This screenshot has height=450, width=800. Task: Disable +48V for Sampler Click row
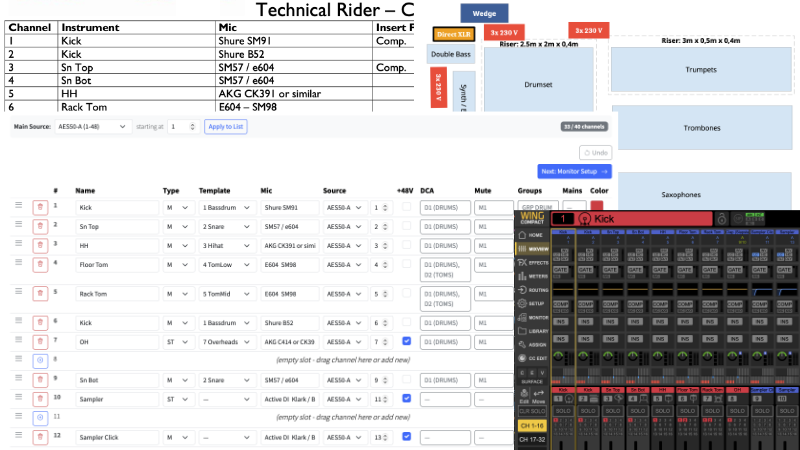(x=406, y=437)
